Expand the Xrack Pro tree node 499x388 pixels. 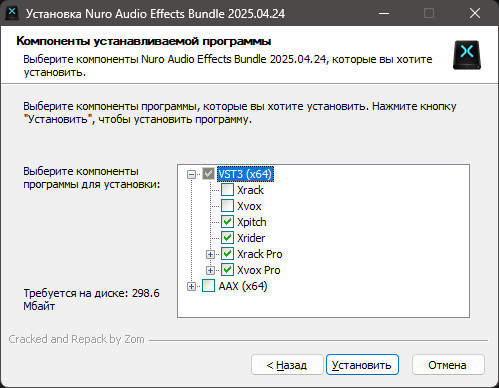[210, 254]
